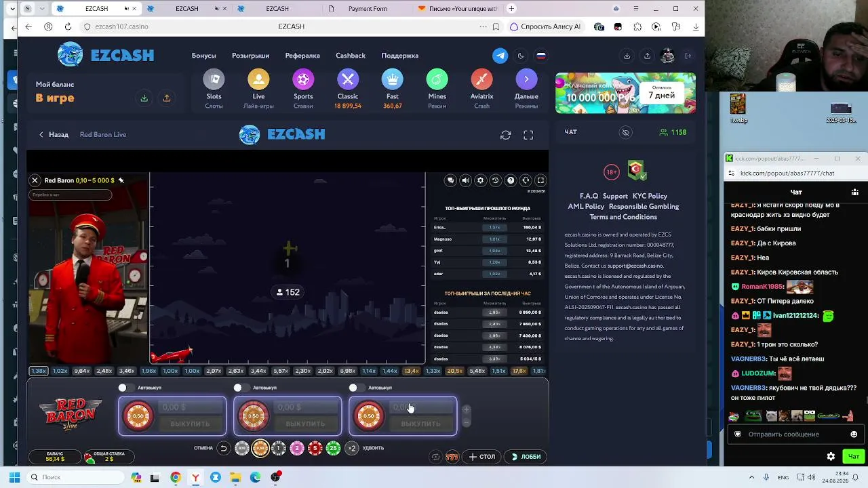Add a bet panel with the plus button
This screenshot has width=868, height=488.
tap(466, 409)
